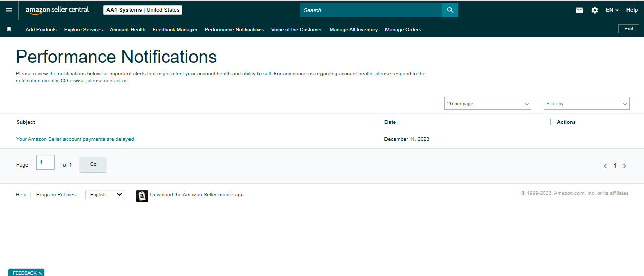Open Voice of the Customer
Image resolution: width=644 pixels, height=276 pixels.
pos(297,30)
